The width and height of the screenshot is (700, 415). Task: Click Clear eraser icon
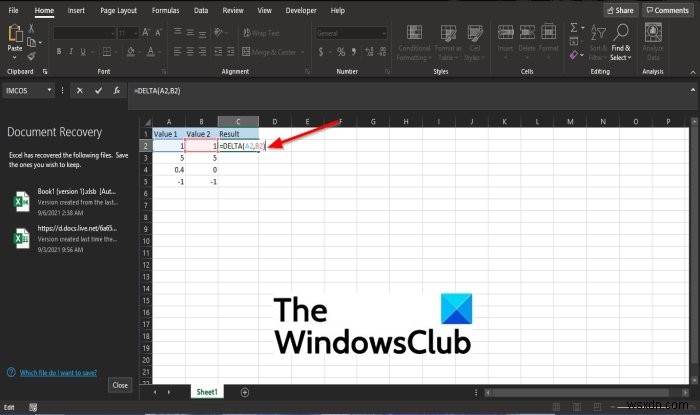tap(574, 55)
